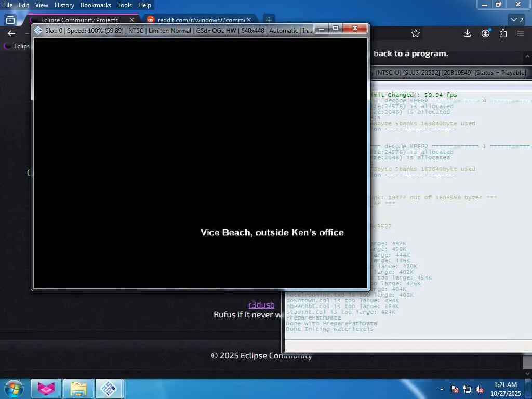Close the PCSX2 game window
This screenshot has width=532, height=399.
pos(355,29)
